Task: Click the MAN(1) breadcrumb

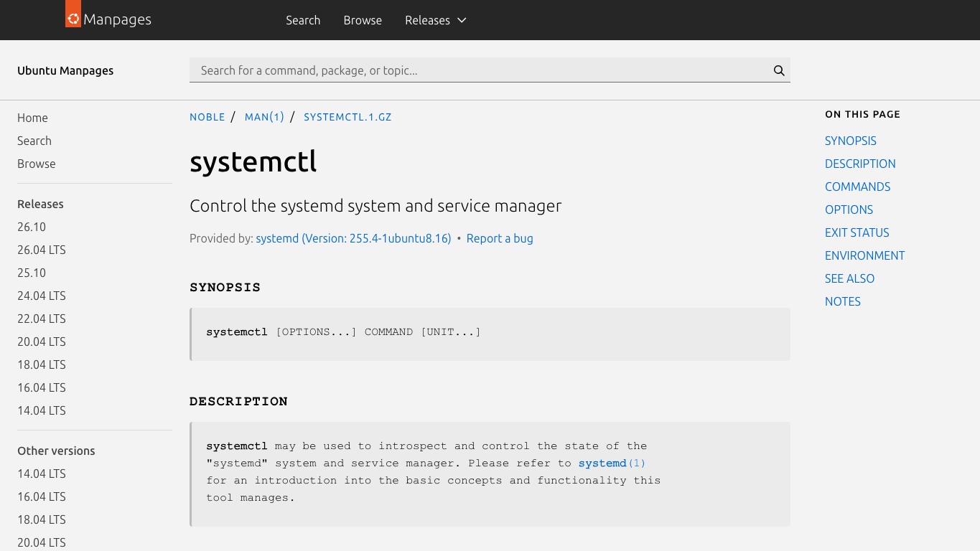Action: click(264, 117)
